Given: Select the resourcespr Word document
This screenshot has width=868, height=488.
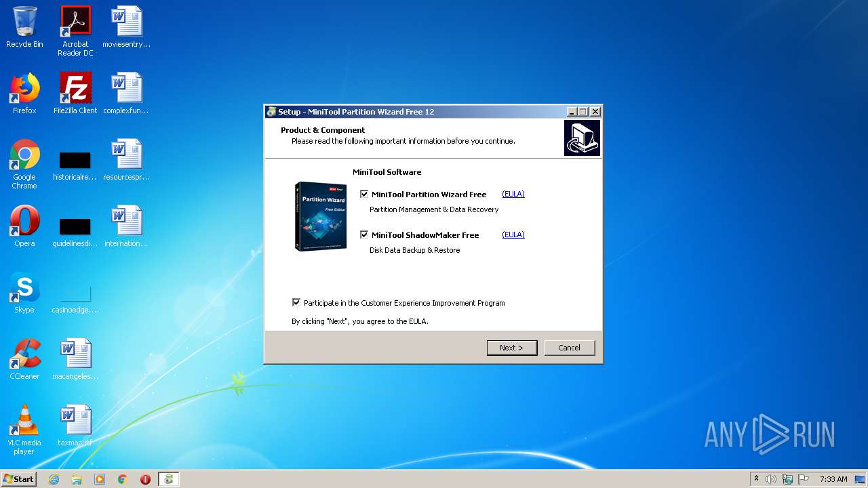Looking at the screenshot, I should [126, 160].
